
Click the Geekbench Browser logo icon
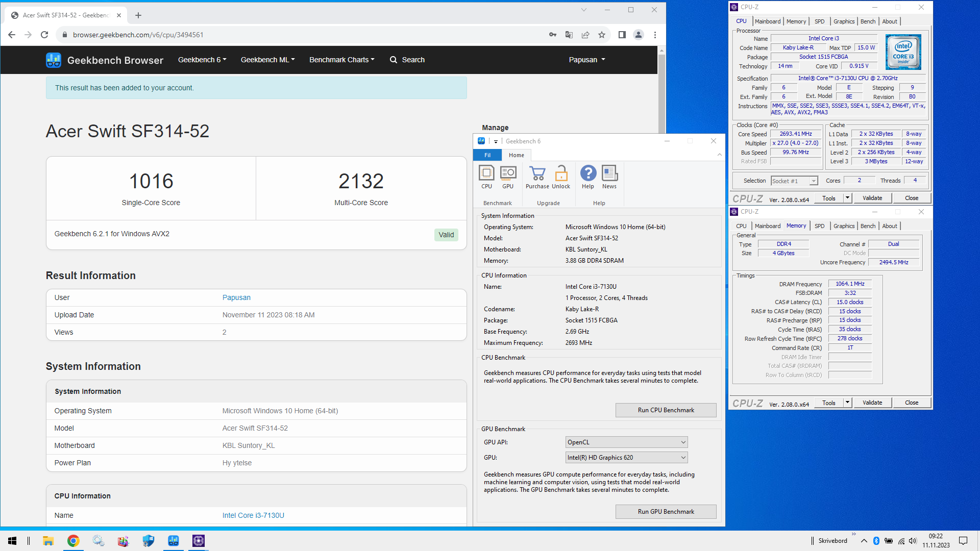click(54, 60)
